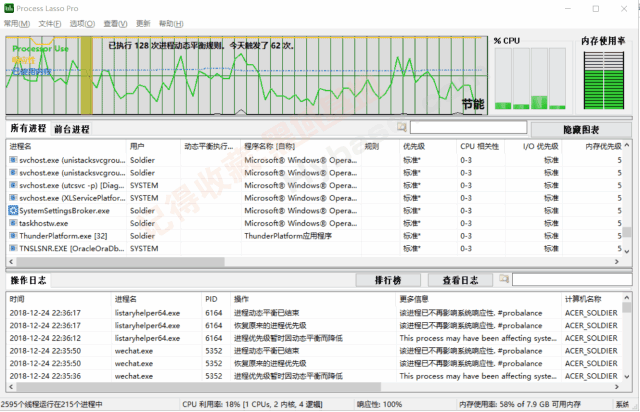Click the operation log search field
This screenshot has height=412, width=640.
(x=572, y=279)
